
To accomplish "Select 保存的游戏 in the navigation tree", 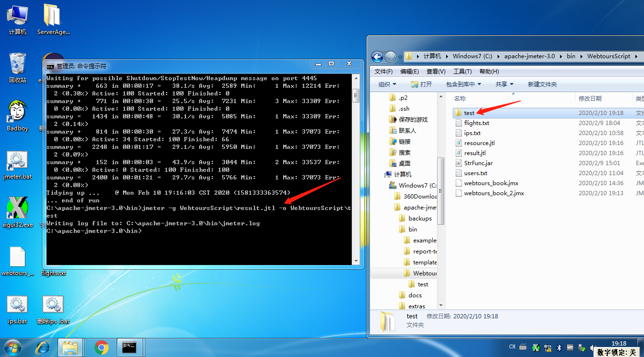I will tap(413, 119).
